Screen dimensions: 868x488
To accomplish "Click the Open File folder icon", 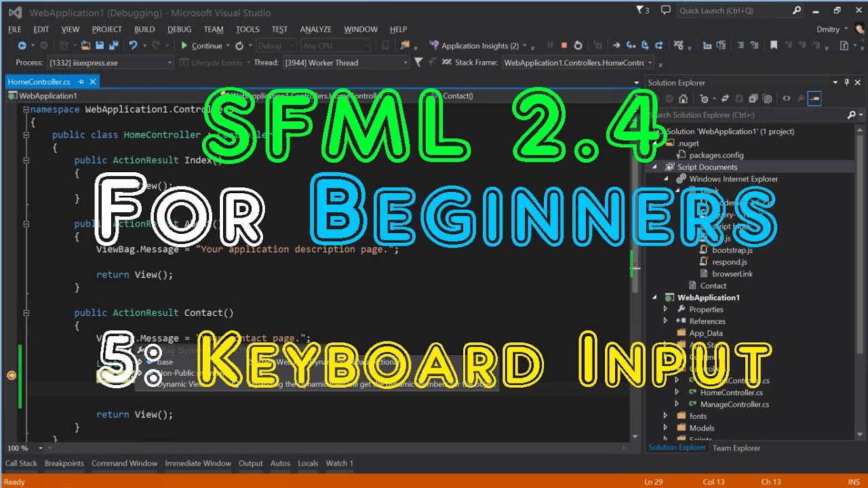I will click(x=85, y=45).
